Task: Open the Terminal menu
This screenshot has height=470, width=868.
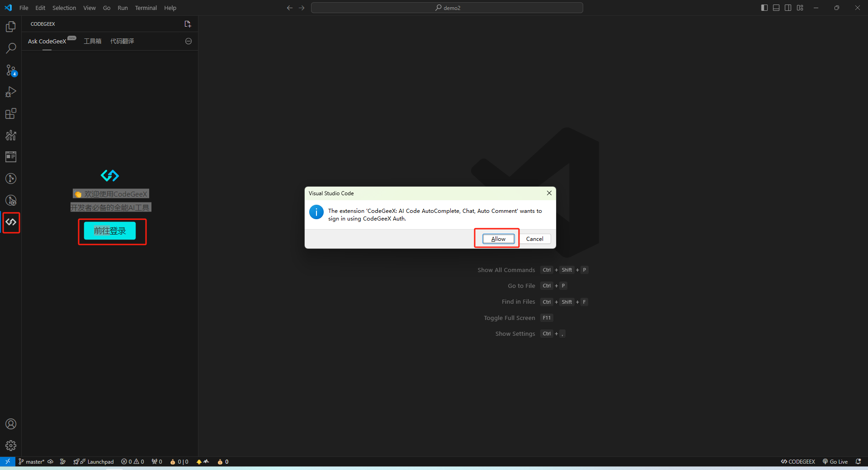Action: [x=146, y=8]
